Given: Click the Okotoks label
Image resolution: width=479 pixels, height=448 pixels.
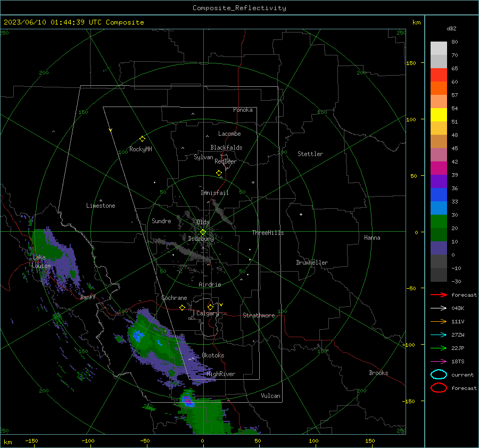Looking at the screenshot, I should point(213,355).
